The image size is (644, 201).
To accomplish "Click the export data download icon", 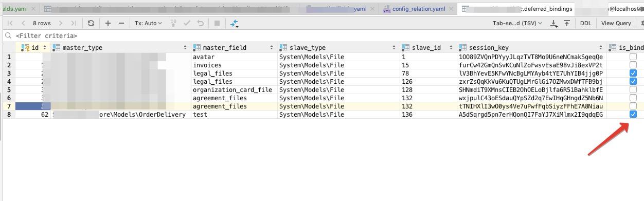I will click(x=554, y=23).
